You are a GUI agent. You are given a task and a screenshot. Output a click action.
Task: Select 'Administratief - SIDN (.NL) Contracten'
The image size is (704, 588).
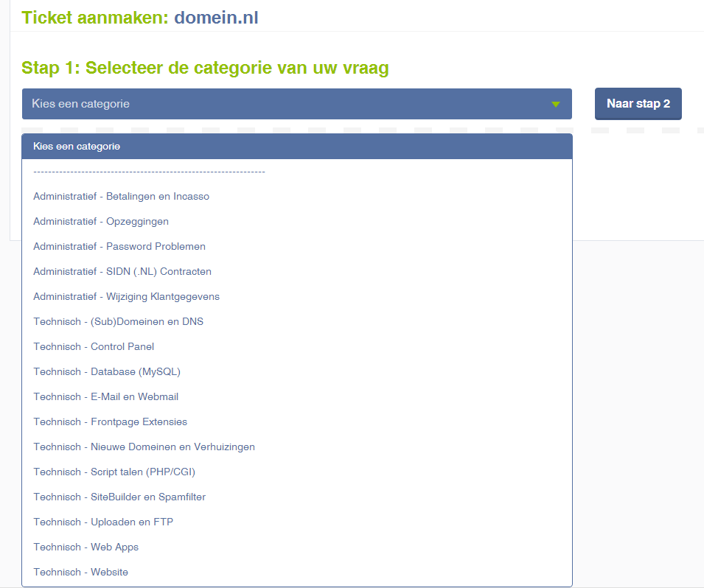tap(297, 272)
